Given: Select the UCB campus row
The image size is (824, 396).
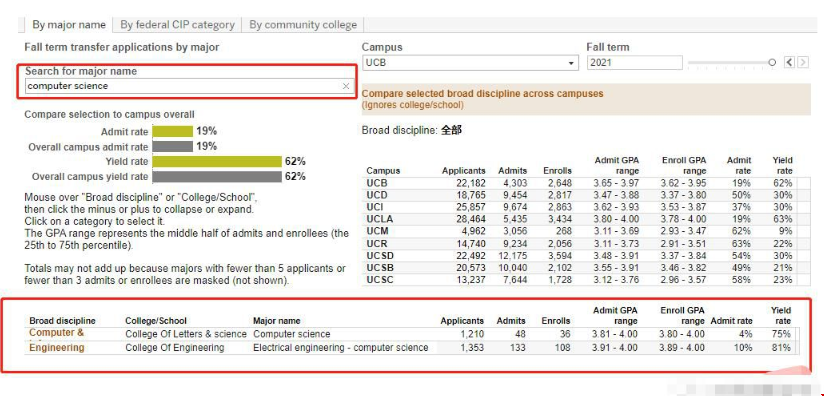Looking at the screenshot, I should pos(579,183).
